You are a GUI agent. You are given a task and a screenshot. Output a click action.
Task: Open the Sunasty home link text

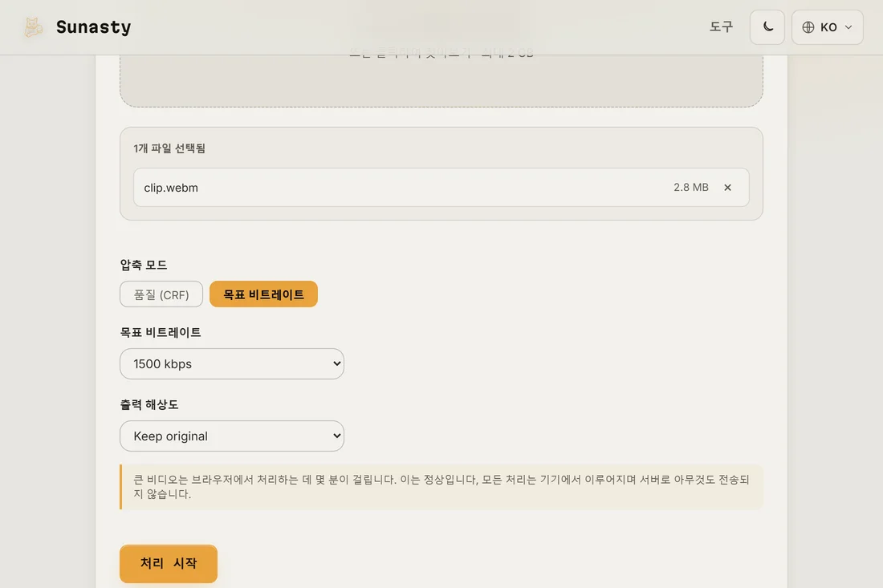(x=93, y=27)
